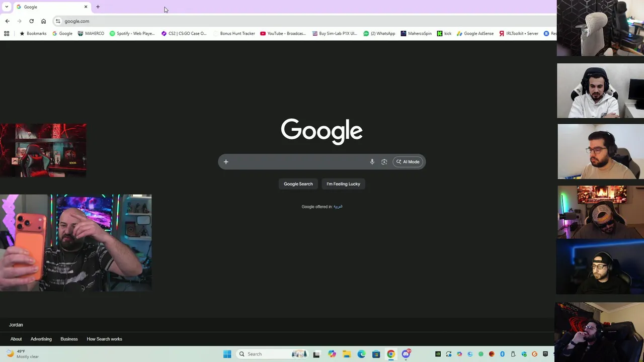Open the Google bookmark
The height and width of the screenshot is (362, 644).
pyautogui.click(x=62, y=33)
